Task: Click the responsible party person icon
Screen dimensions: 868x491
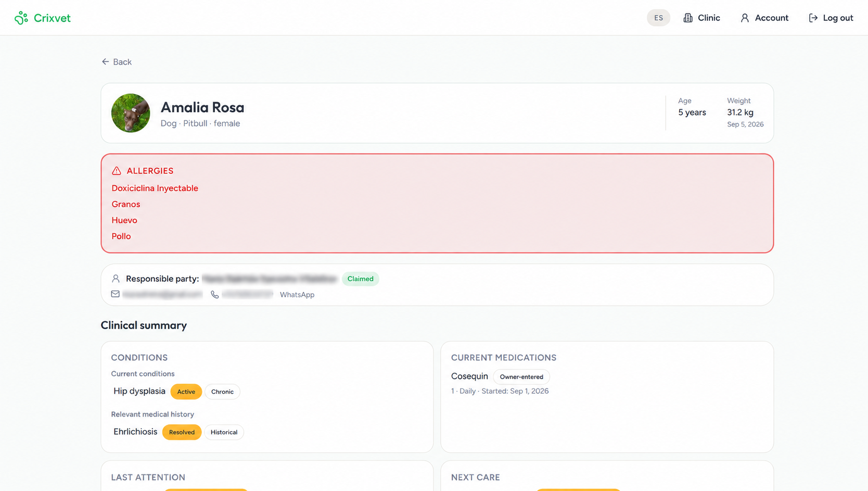Action: coord(116,279)
